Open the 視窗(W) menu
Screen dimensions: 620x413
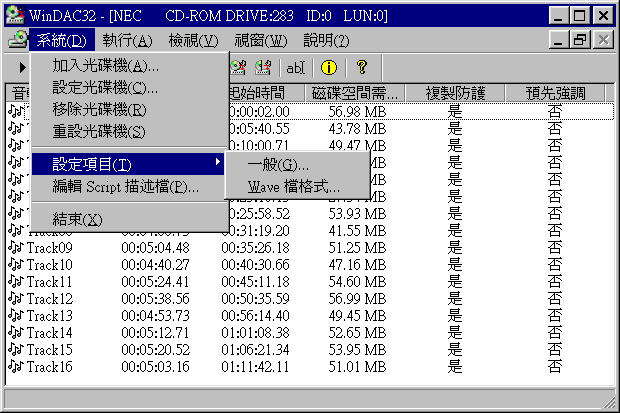[x=261, y=40]
